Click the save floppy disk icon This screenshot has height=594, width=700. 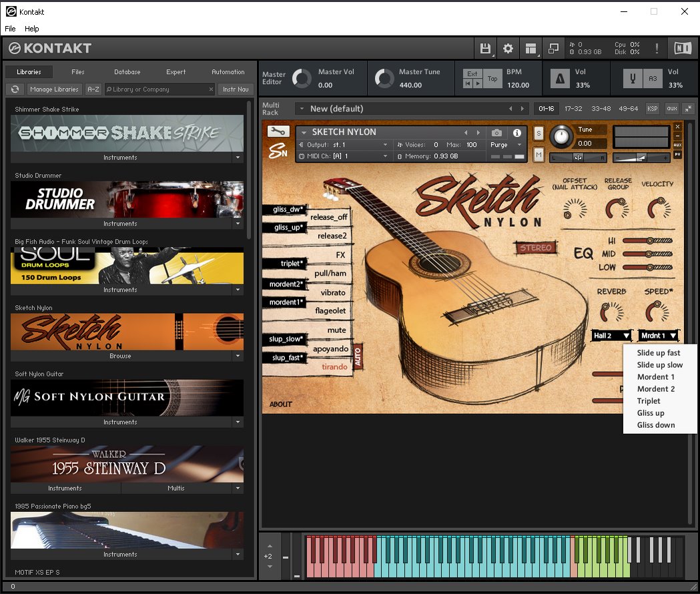coord(485,48)
